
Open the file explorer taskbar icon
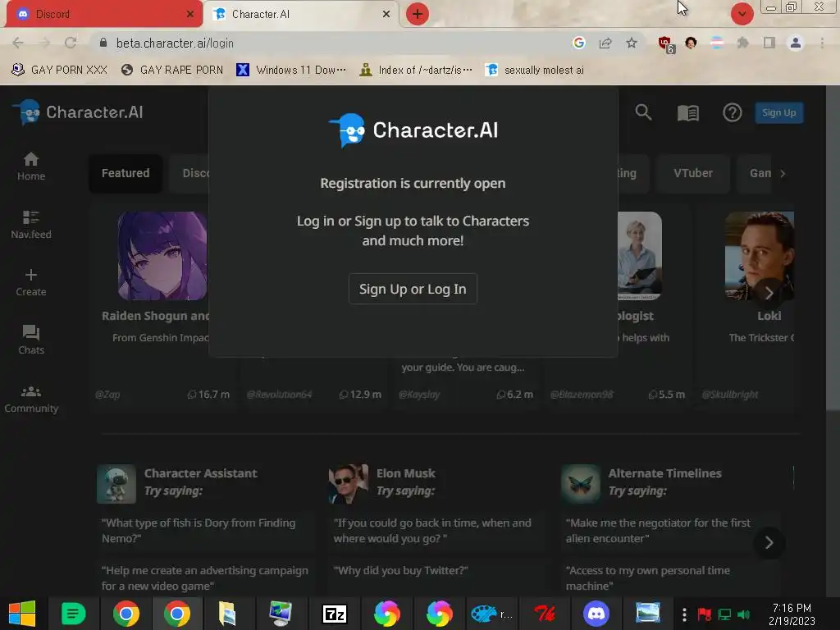click(x=227, y=614)
